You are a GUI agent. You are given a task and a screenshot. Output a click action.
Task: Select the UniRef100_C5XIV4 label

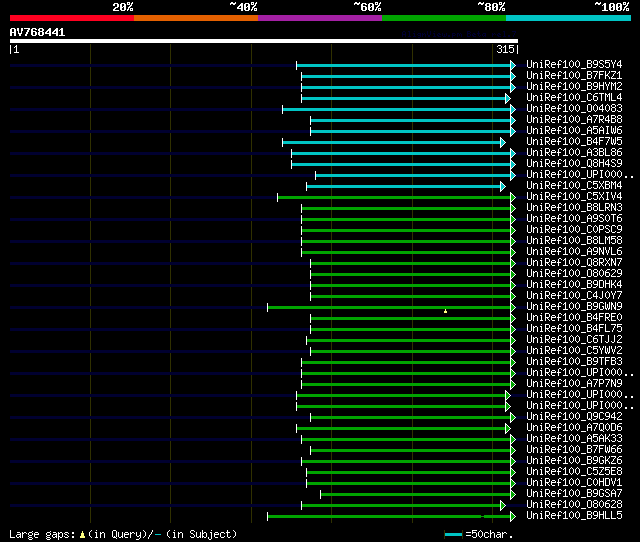pos(574,197)
